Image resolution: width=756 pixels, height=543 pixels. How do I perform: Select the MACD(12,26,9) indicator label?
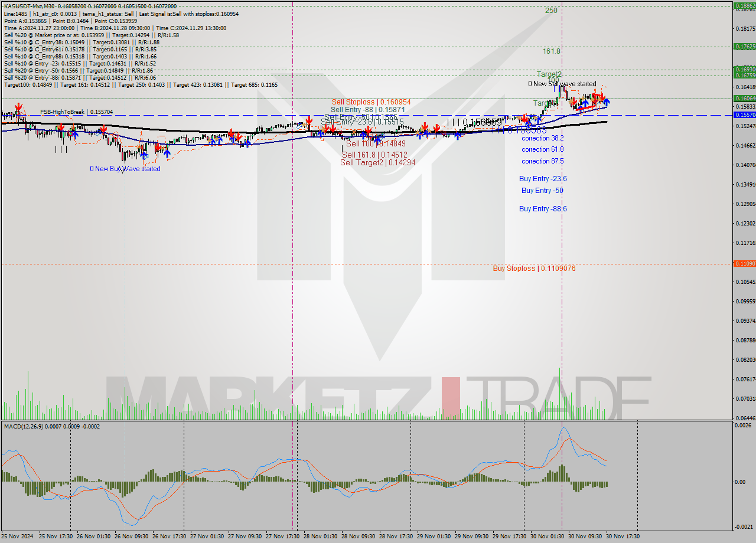click(x=52, y=426)
